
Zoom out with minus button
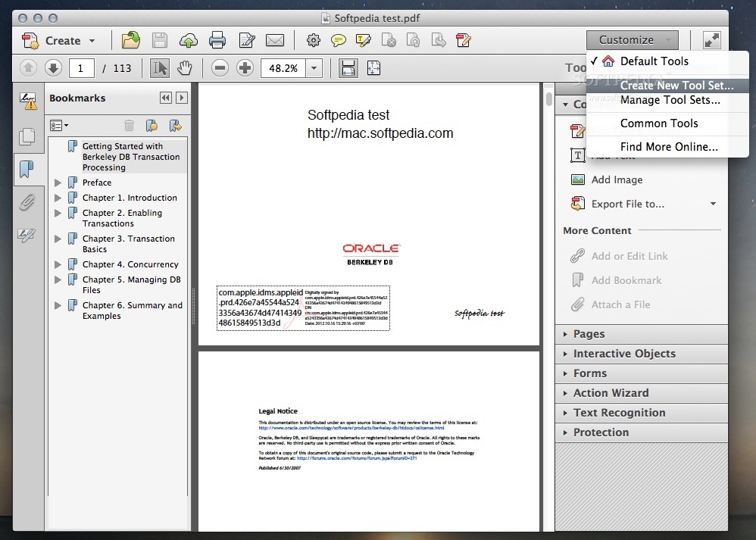point(220,68)
